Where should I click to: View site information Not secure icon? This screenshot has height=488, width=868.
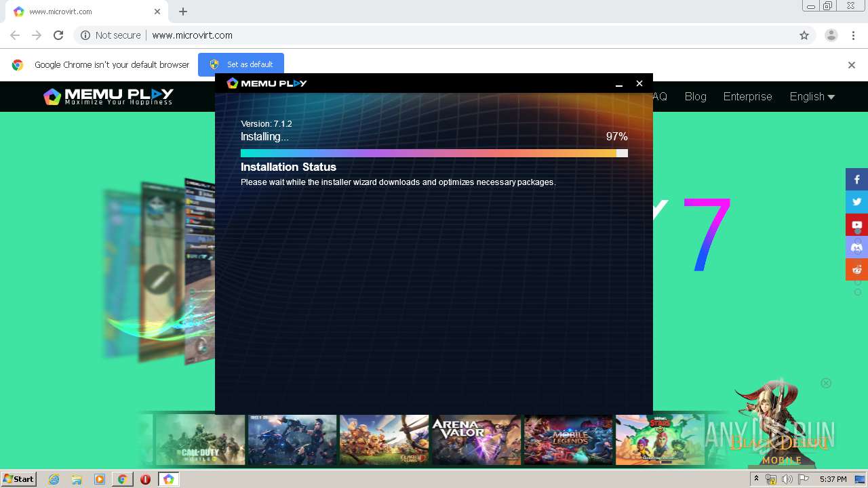coord(85,35)
